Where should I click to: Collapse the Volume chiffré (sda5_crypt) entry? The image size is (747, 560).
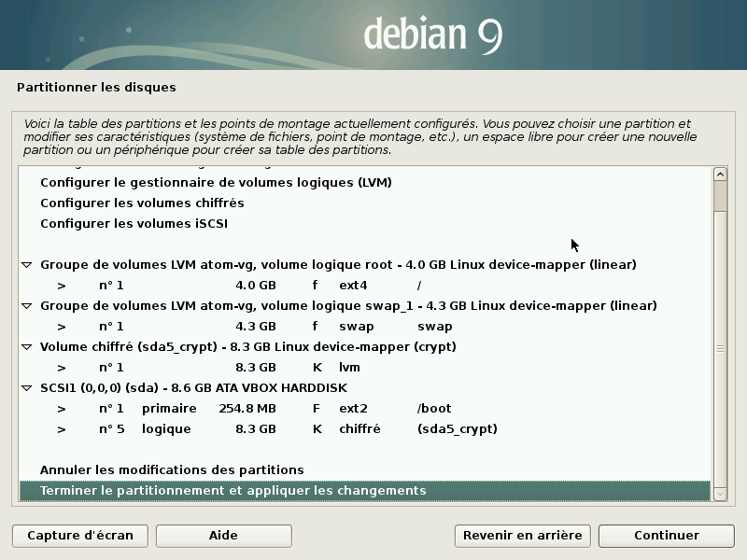click(26, 346)
